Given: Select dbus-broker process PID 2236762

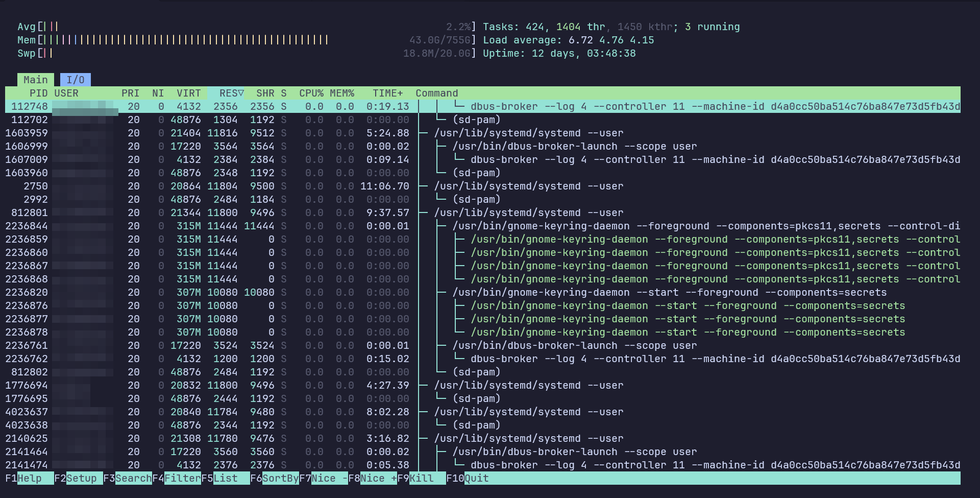Looking at the screenshot, I should (x=483, y=359).
